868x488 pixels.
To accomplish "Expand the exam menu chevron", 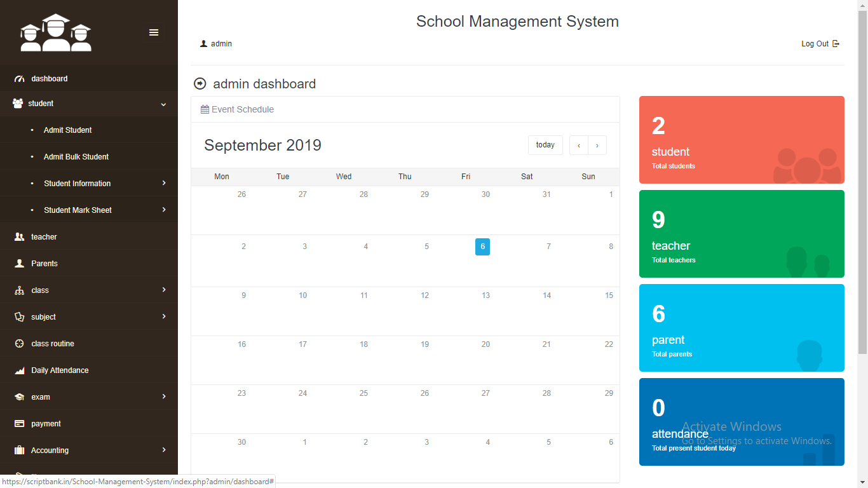I will coord(164,396).
